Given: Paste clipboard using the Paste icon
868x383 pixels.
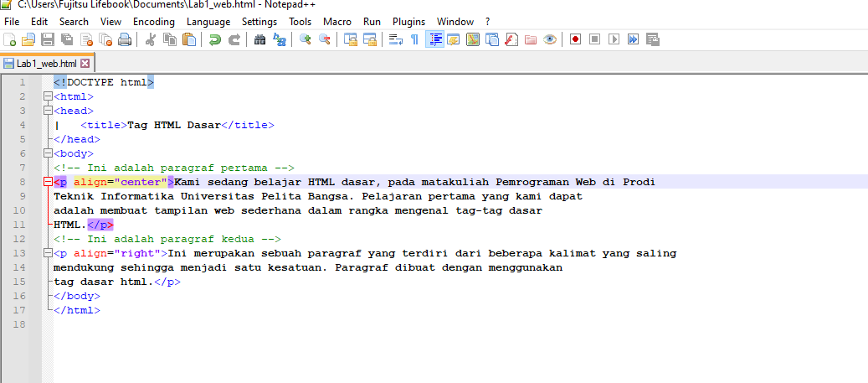Looking at the screenshot, I should (189, 39).
